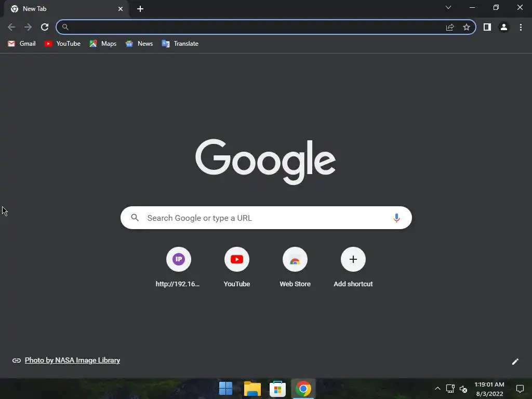Reload the current page

coord(45,27)
